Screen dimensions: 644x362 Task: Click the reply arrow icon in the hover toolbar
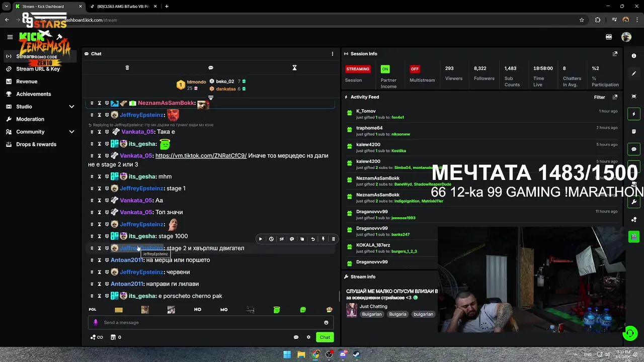pos(312,239)
